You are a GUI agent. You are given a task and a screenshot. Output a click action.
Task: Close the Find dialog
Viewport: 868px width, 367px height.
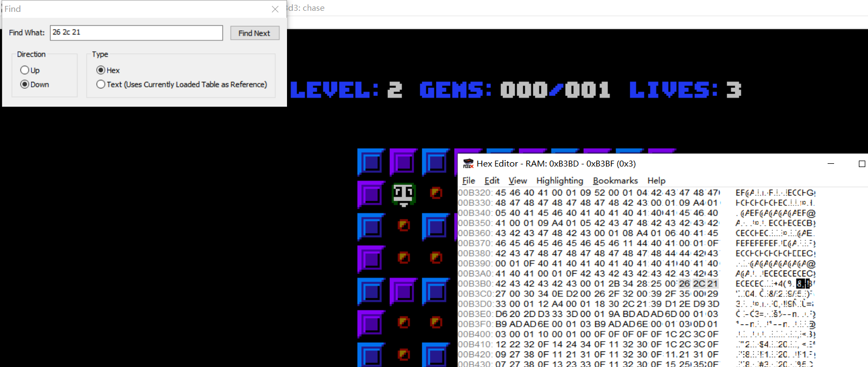point(275,9)
